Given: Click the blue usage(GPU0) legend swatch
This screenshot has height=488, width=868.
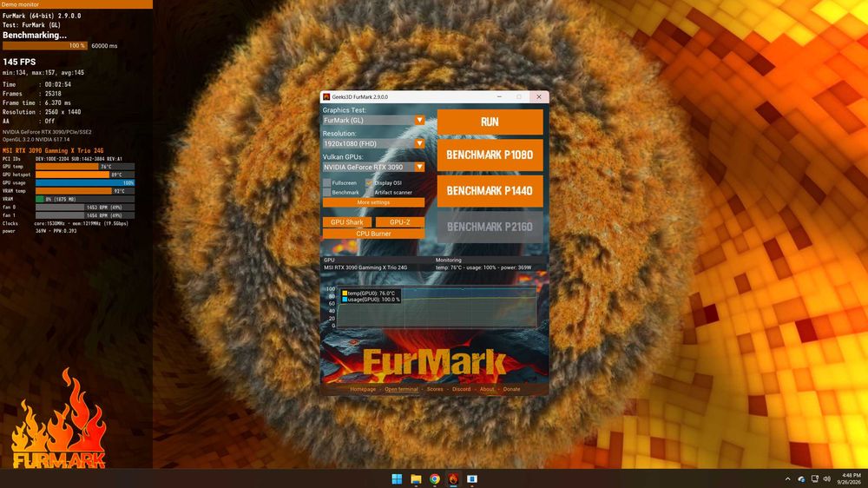Looking at the screenshot, I should click(x=345, y=300).
